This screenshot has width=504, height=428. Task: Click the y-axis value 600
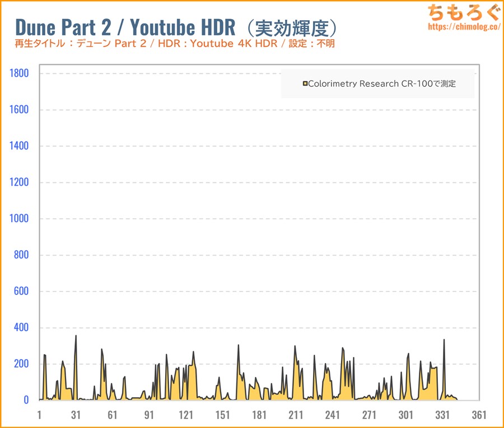point(21,291)
